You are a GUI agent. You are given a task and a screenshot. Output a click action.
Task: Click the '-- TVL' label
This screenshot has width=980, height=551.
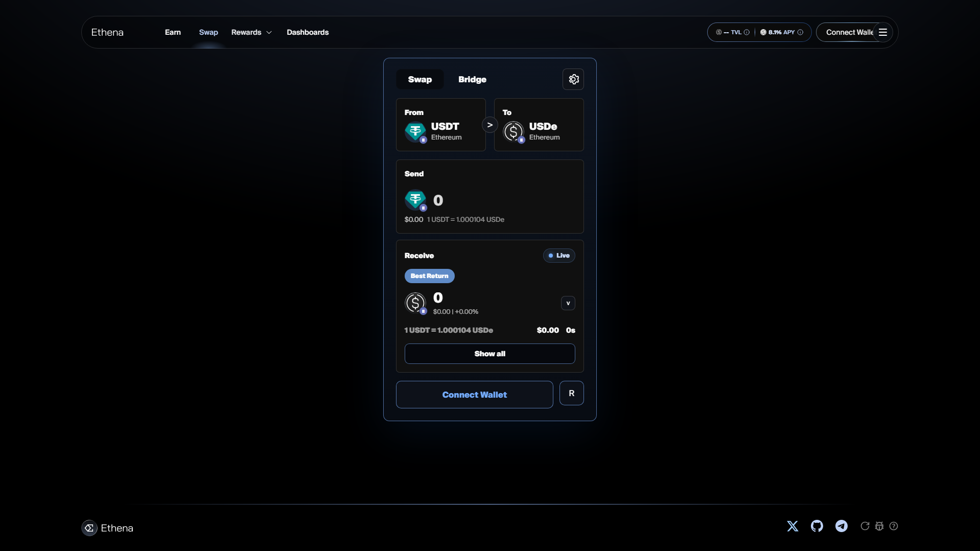(x=732, y=32)
